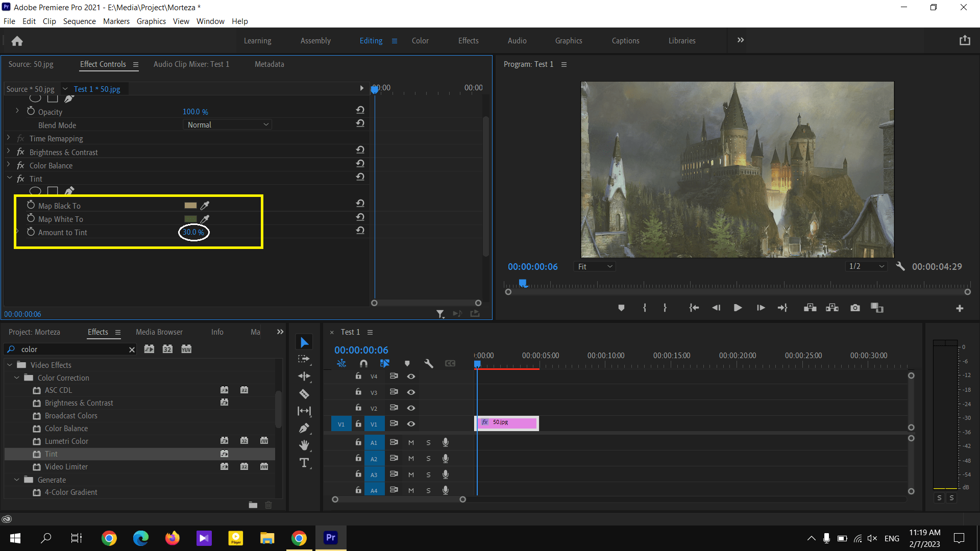Click the Map Black To color swatch
This screenshot has width=980, height=551.
[x=190, y=205]
